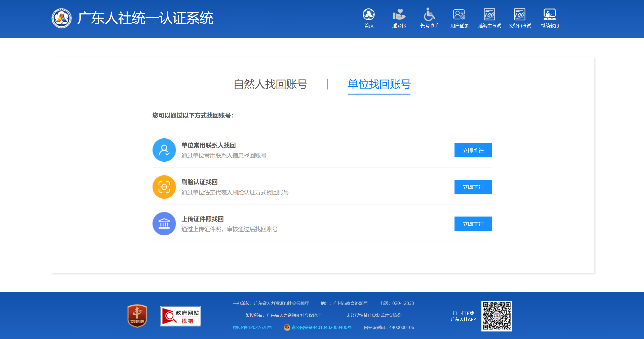Image resolution: width=644 pixels, height=339 pixels.
Task: Click 立即前往 for 刷脸认证找回
Action: coord(473,187)
